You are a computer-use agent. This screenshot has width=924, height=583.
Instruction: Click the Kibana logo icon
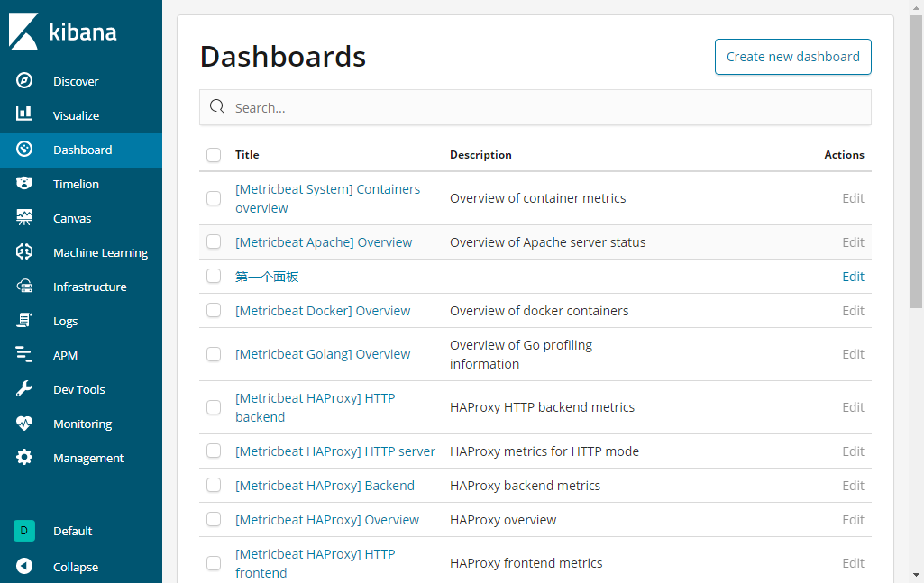(x=23, y=32)
